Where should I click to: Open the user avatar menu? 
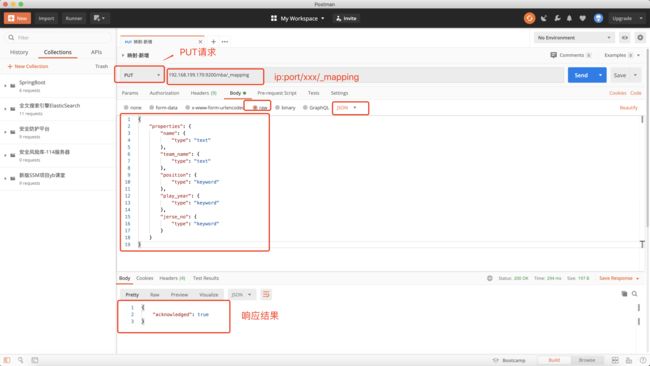(x=598, y=18)
